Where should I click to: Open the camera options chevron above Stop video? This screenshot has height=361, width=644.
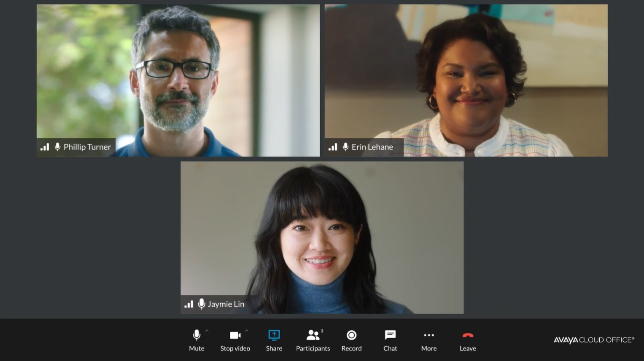246,330
